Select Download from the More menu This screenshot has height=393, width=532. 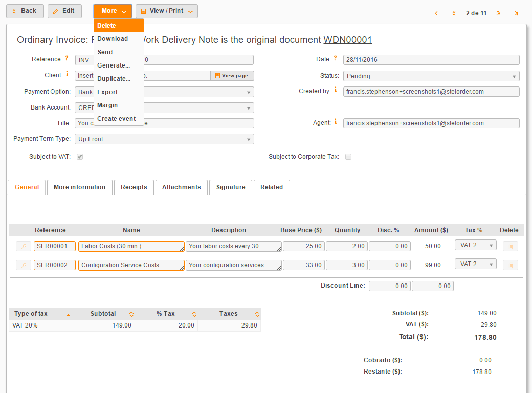(119, 39)
